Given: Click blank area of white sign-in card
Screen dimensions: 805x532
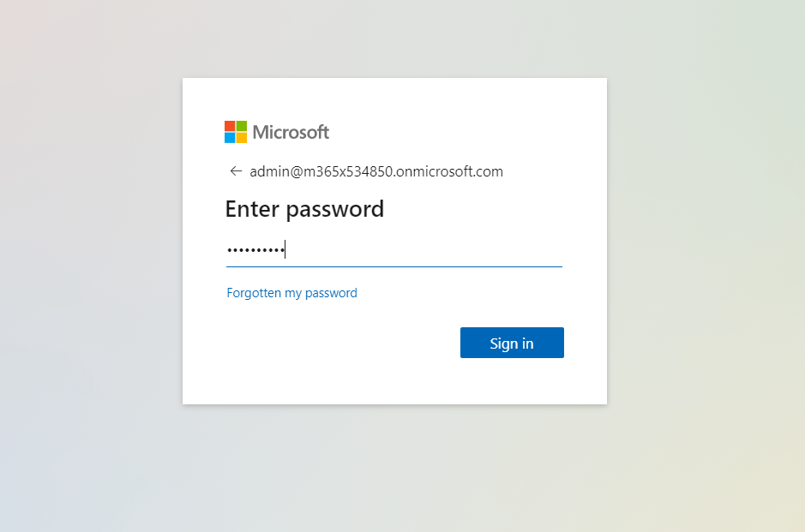Looking at the screenshot, I should 343,368.
